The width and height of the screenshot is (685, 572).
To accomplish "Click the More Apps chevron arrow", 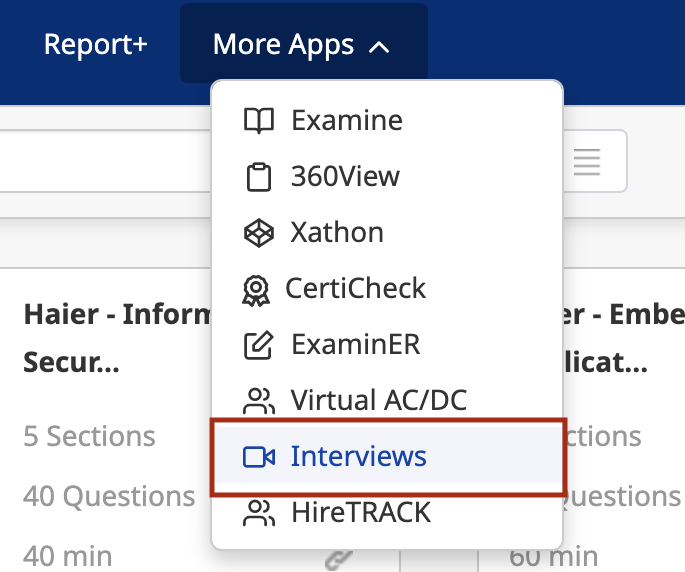I will click(x=379, y=47).
